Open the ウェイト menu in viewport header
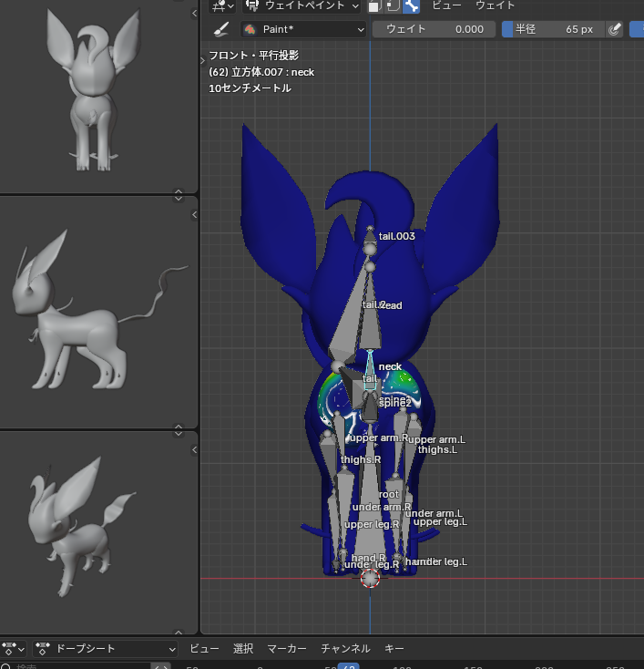 pyautogui.click(x=495, y=5)
